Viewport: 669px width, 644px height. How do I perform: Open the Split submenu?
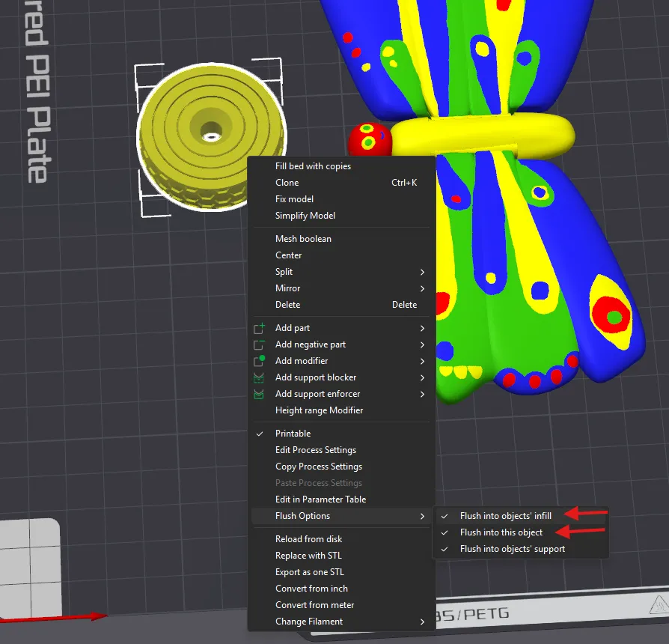[284, 271]
